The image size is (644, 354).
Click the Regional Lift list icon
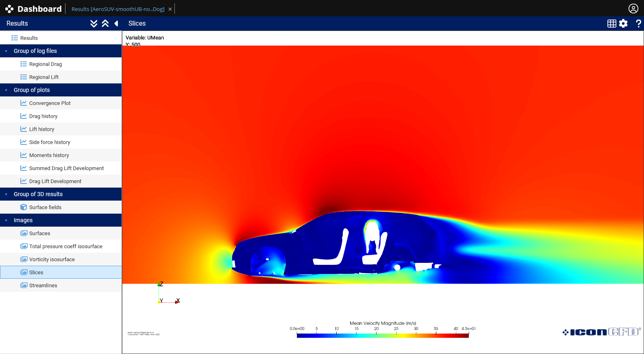coord(24,77)
